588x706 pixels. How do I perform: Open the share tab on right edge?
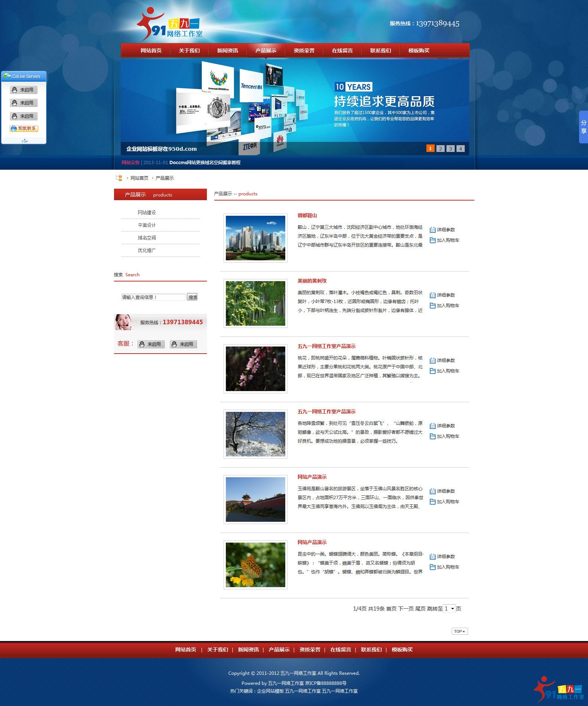(583, 127)
